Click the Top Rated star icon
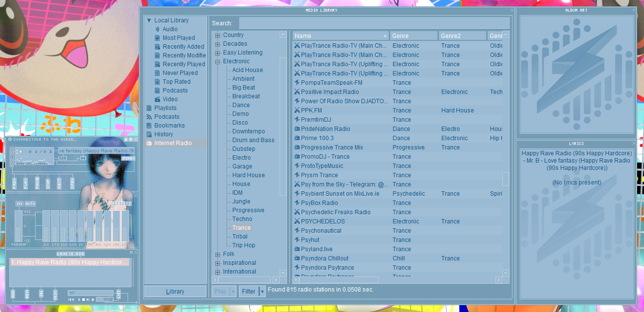Screen dimensions: 644x312 (157, 82)
